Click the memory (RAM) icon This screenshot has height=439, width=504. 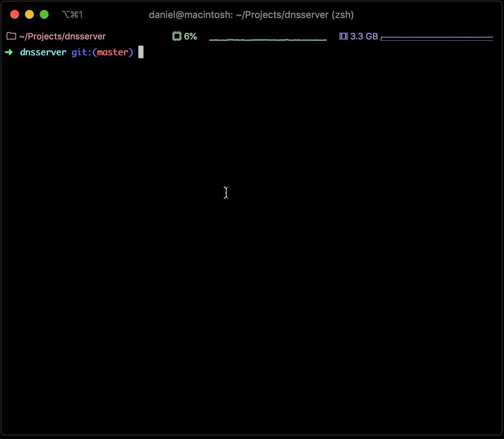(343, 36)
